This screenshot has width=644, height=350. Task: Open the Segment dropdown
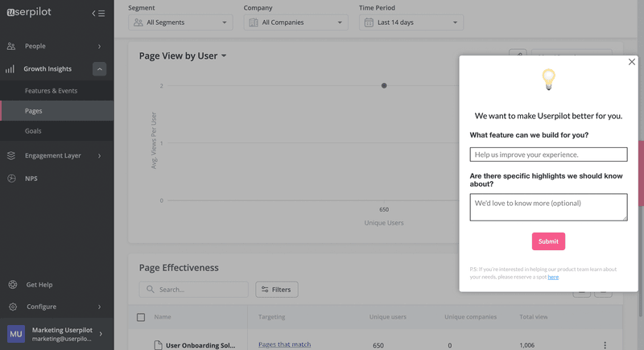(180, 23)
